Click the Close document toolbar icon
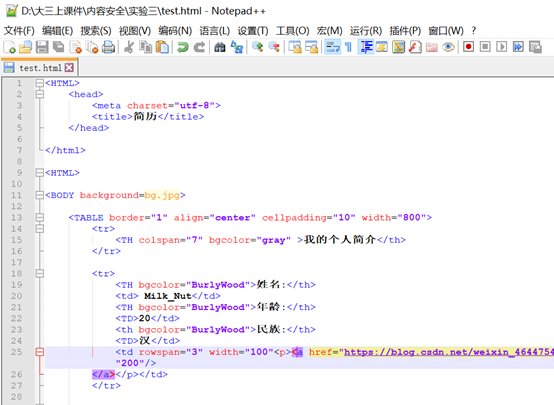The width and height of the screenshot is (554, 405). tap(75, 47)
